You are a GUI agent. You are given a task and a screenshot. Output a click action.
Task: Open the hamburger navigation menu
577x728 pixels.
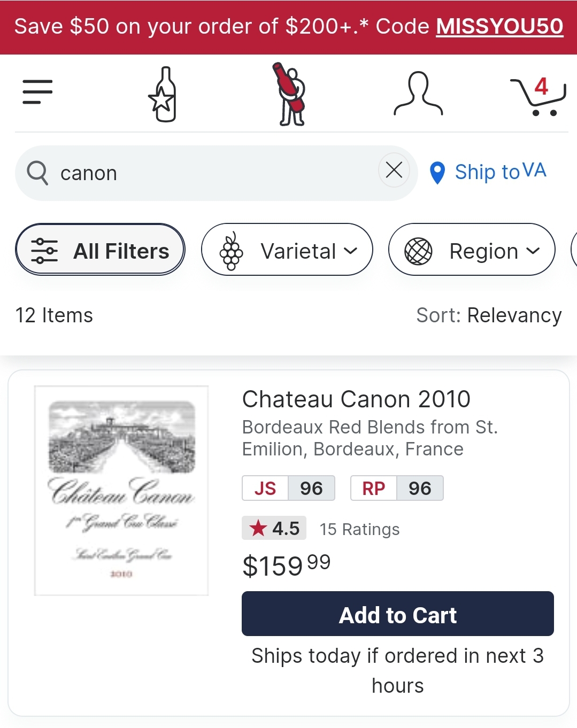tap(37, 92)
